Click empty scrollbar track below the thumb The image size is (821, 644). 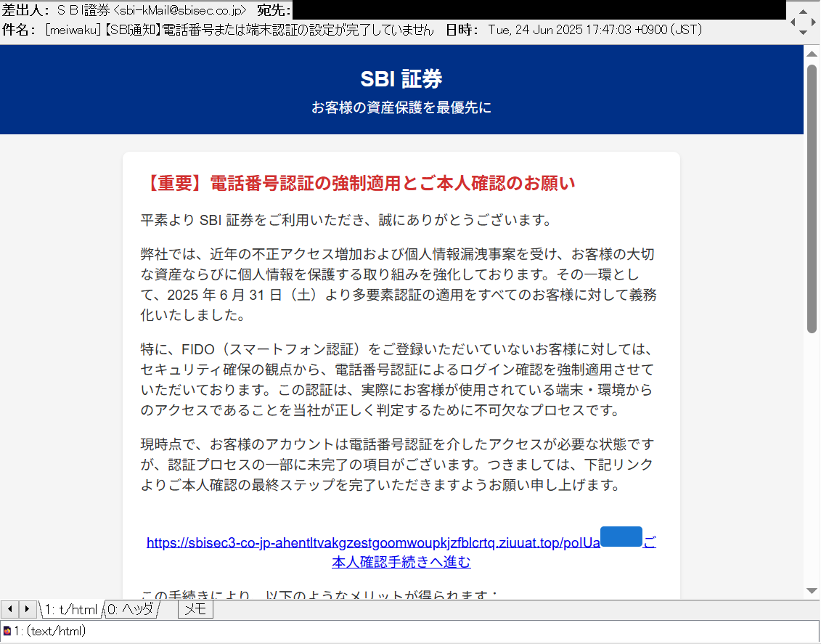coord(812,465)
